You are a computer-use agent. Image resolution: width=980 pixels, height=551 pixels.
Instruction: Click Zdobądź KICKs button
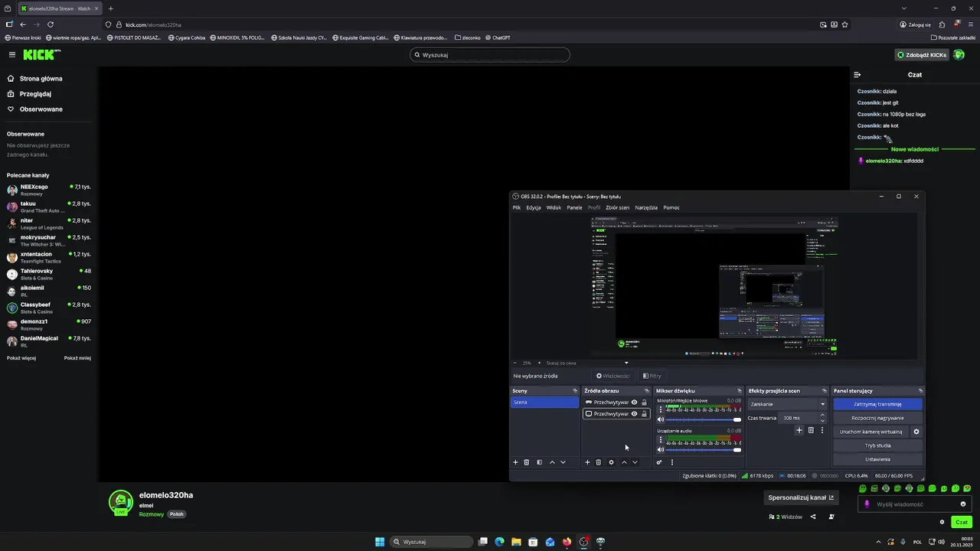[x=922, y=54]
